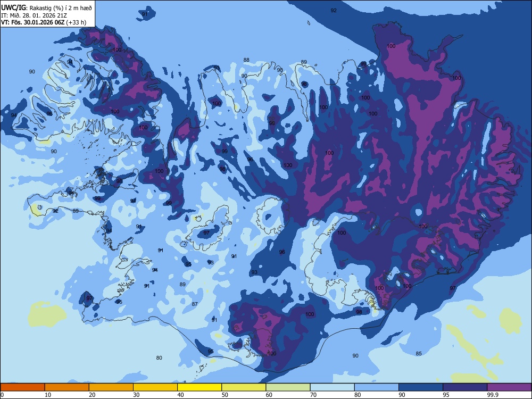Screen dimensions: 532x399
Task: Click the legend tick label '40'
Action: [x=181, y=395]
